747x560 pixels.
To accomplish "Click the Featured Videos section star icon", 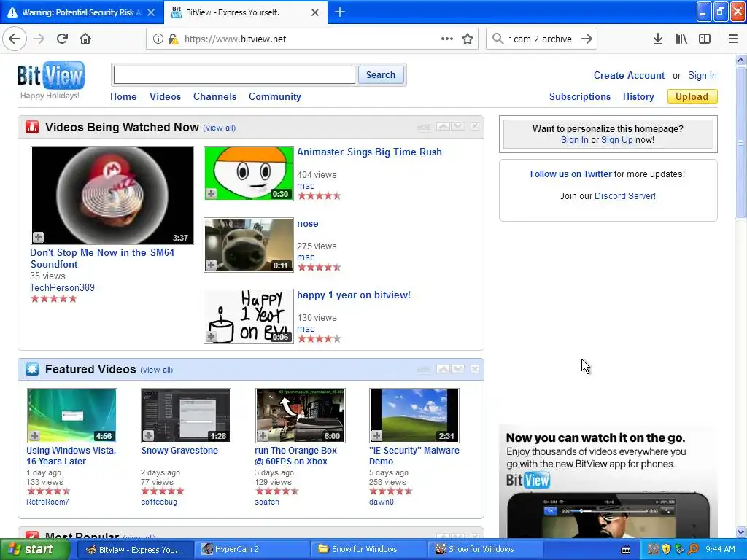I will [x=32, y=369].
